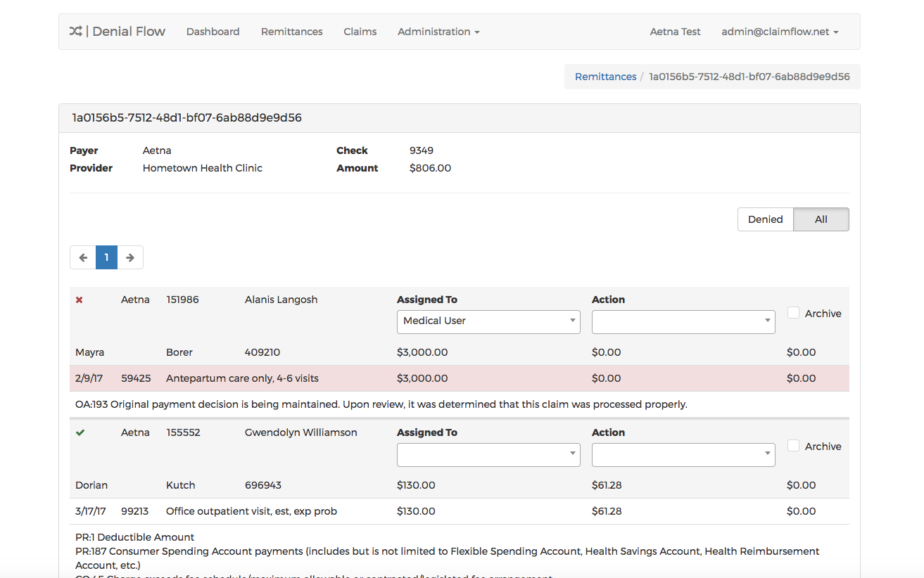924x578 pixels.
Task: Click amount $806.00
Action: 430,168
